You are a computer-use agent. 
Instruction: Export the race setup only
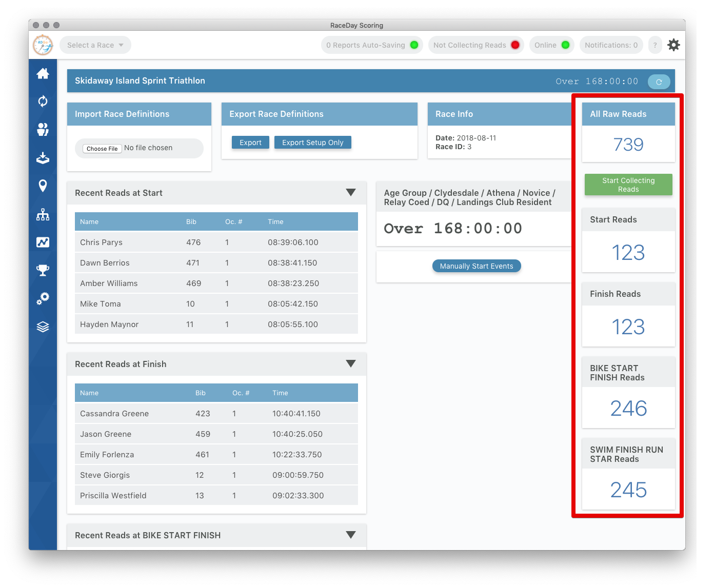pos(312,142)
